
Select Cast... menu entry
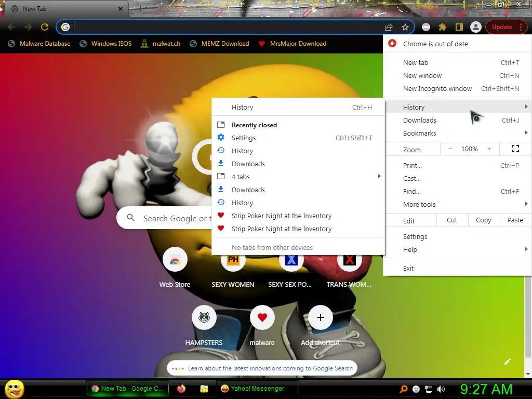[457, 179]
